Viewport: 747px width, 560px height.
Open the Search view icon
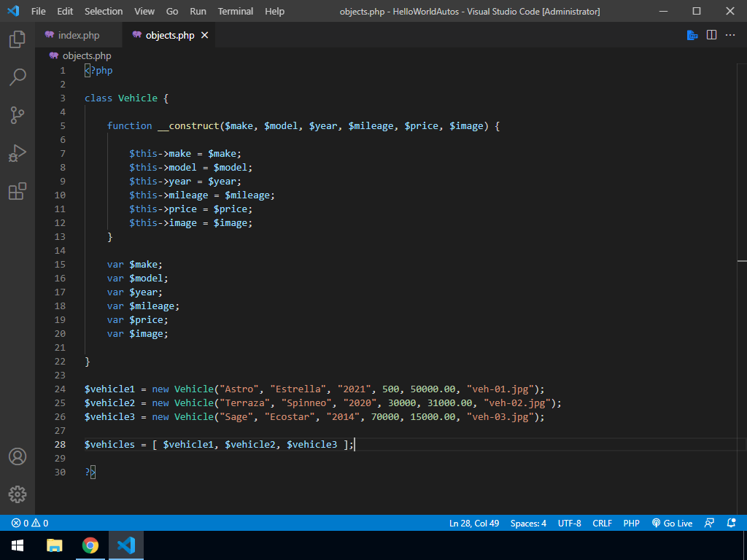tap(18, 77)
